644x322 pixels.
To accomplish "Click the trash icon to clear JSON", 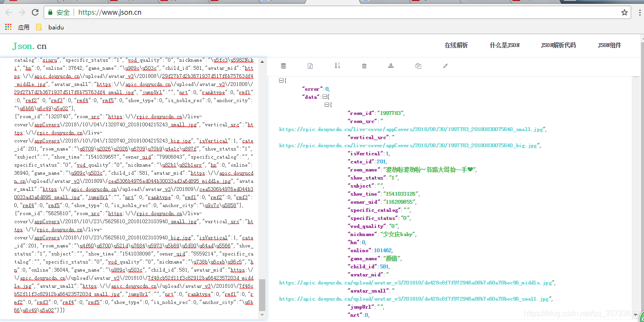I will (364, 66).
